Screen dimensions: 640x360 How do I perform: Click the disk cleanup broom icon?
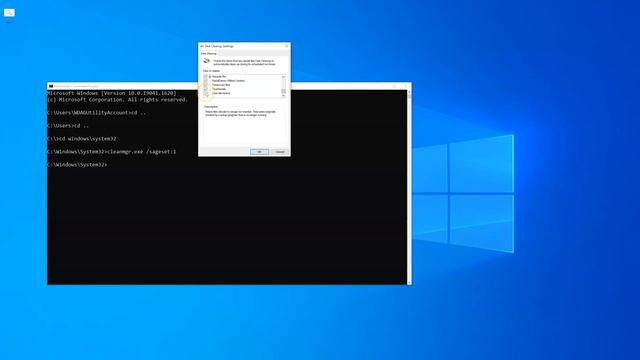pyautogui.click(x=207, y=61)
